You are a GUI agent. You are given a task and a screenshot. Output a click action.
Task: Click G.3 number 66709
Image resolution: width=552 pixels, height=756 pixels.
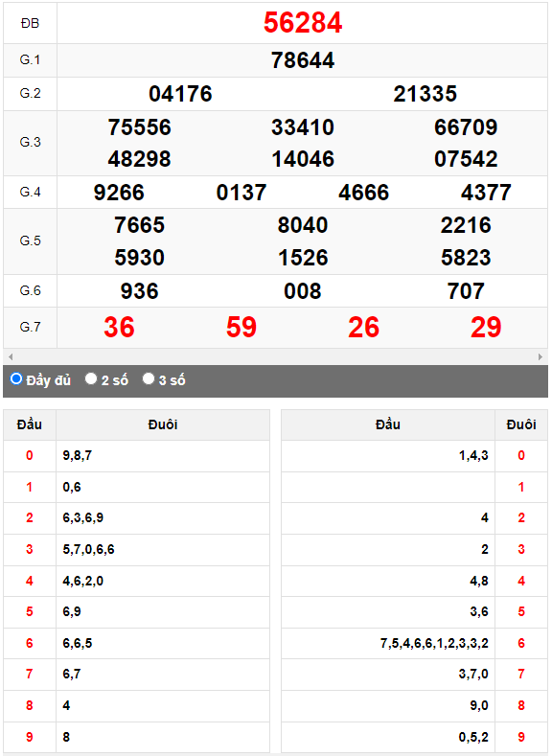466,127
